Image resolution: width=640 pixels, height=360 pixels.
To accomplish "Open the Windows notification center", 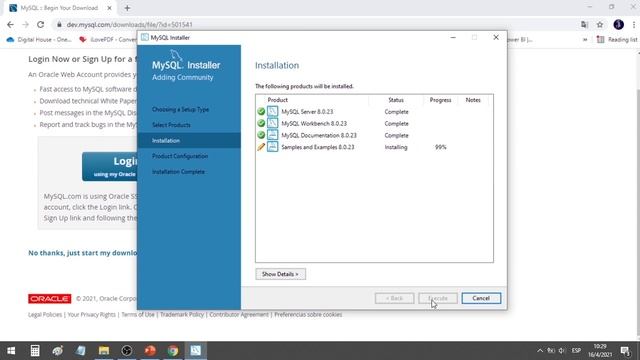I will tap(625, 350).
